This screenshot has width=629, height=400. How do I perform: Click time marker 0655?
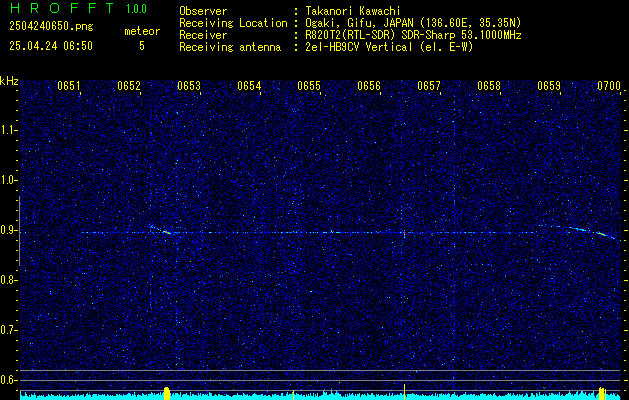click(x=309, y=86)
